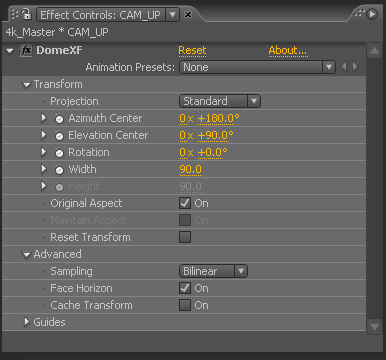Open the Projection dropdown

(x=220, y=101)
